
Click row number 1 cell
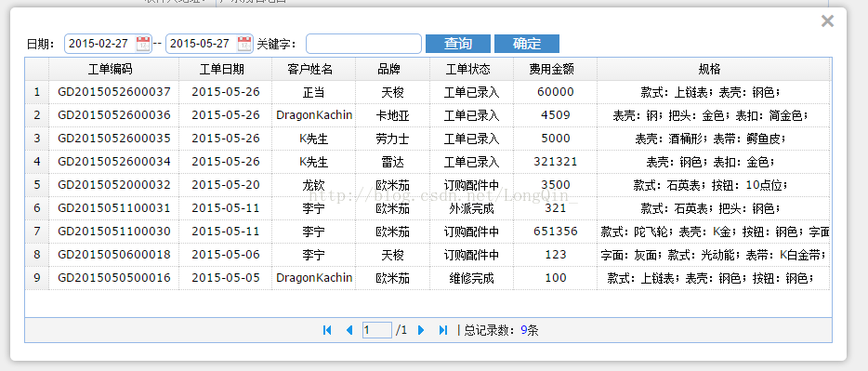coord(37,92)
